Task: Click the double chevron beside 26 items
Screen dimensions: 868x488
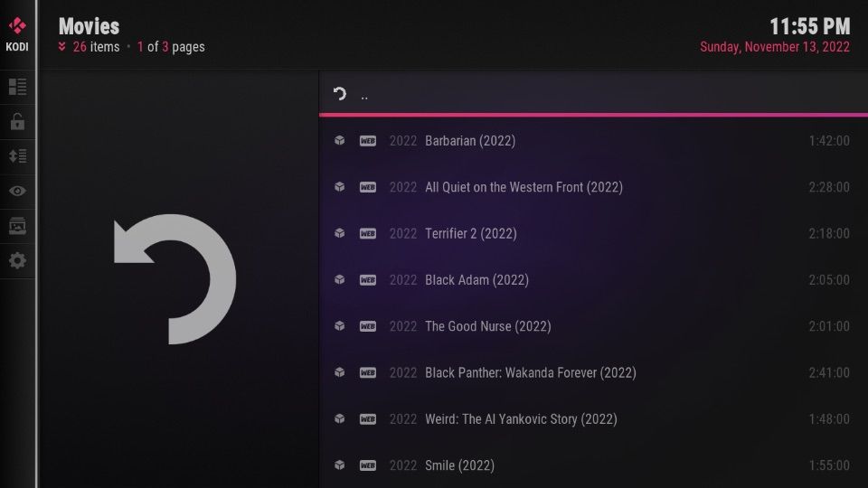Action: click(62, 46)
